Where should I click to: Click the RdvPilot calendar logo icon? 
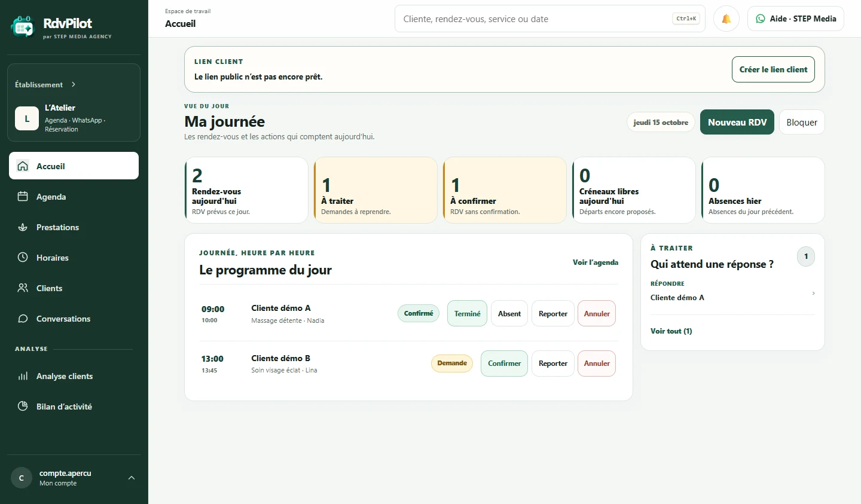(23, 27)
